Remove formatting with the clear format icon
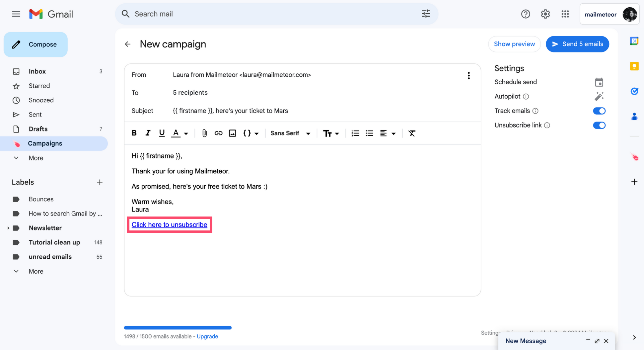 pos(412,133)
